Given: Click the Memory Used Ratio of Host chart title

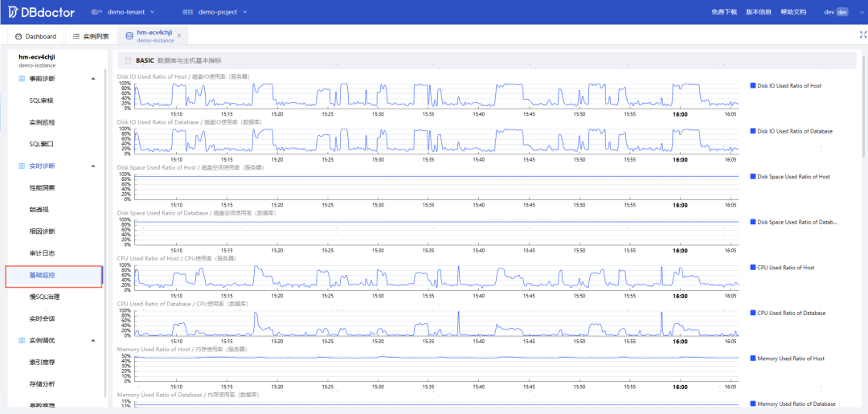Looking at the screenshot, I should (182, 349).
